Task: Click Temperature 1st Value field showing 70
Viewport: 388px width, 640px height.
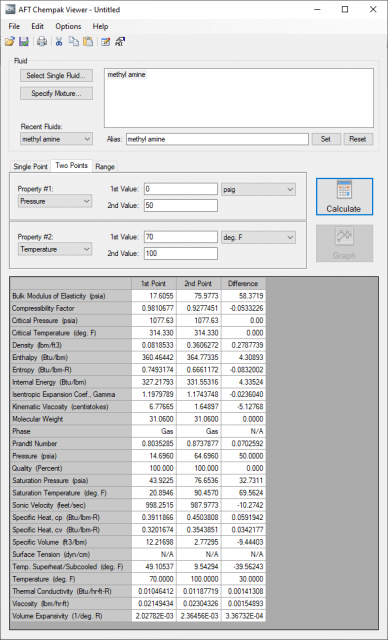Action: point(181,237)
